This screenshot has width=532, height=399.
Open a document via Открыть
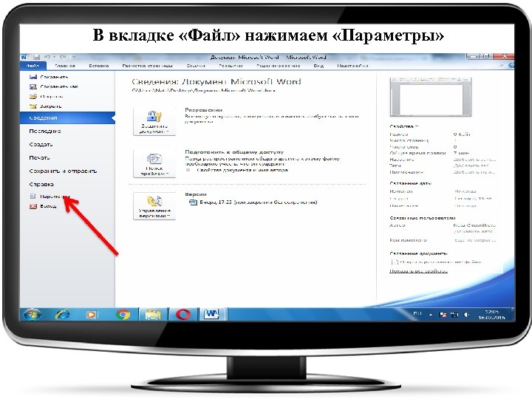coord(47,96)
